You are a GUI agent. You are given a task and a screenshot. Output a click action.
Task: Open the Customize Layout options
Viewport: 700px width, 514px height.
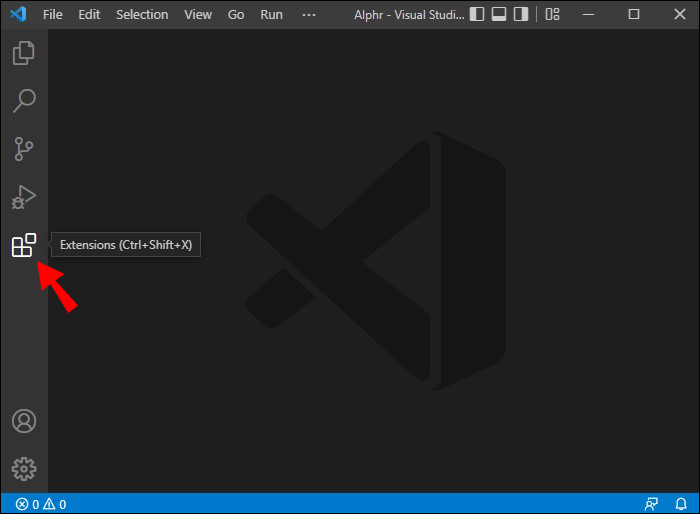[553, 15]
